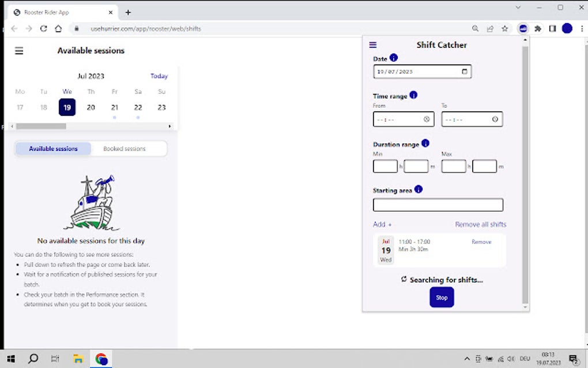Open the From time picker clock
Image resolution: width=588 pixels, height=368 pixels.
pyautogui.click(x=427, y=119)
